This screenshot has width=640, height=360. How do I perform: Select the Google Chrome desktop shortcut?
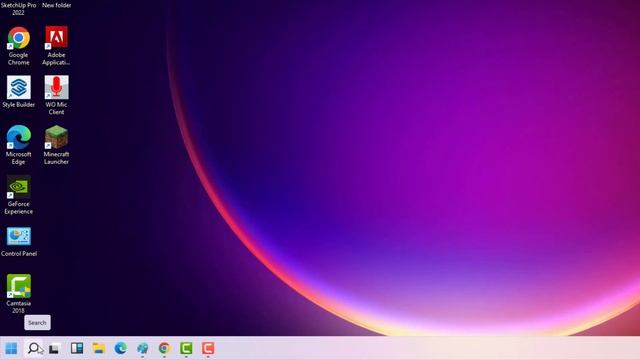(x=18, y=46)
